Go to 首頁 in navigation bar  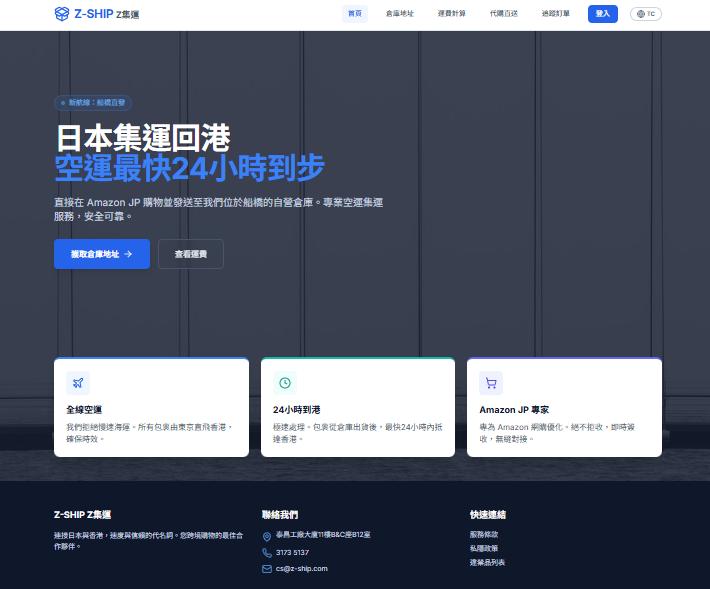[355, 14]
